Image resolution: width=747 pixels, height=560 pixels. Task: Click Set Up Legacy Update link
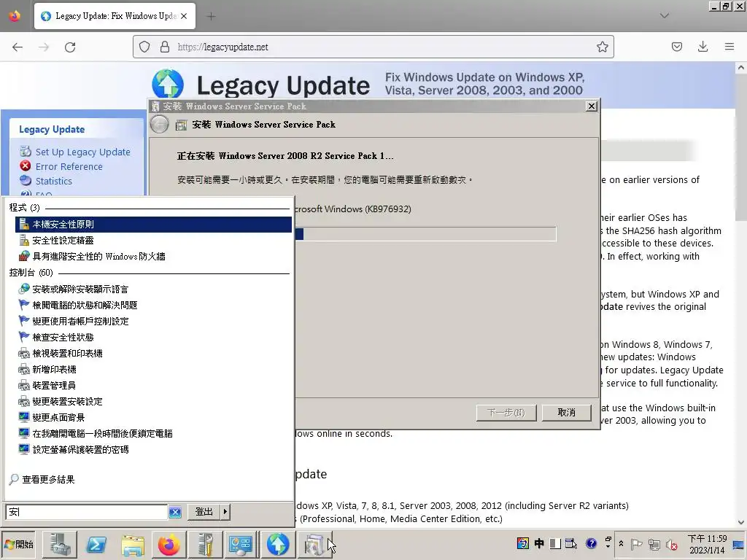pyautogui.click(x=83, y=152)
